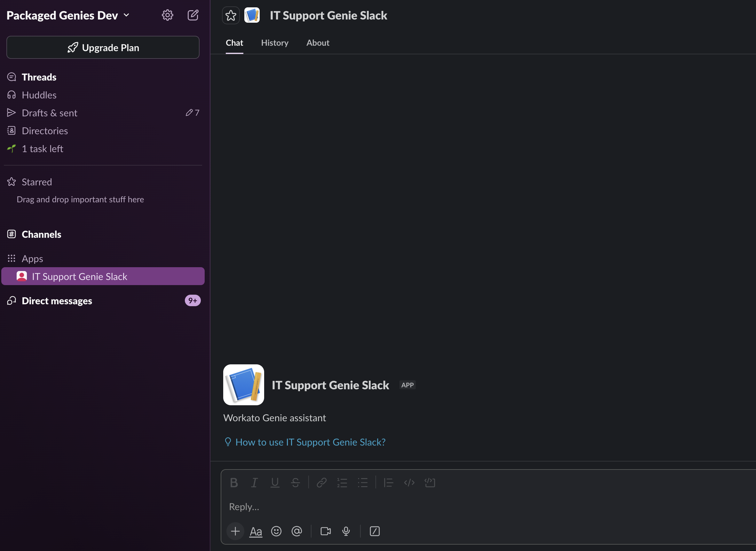756x551 pixels.
Task: Switch to the Chat tab
Action: point(234,43)
